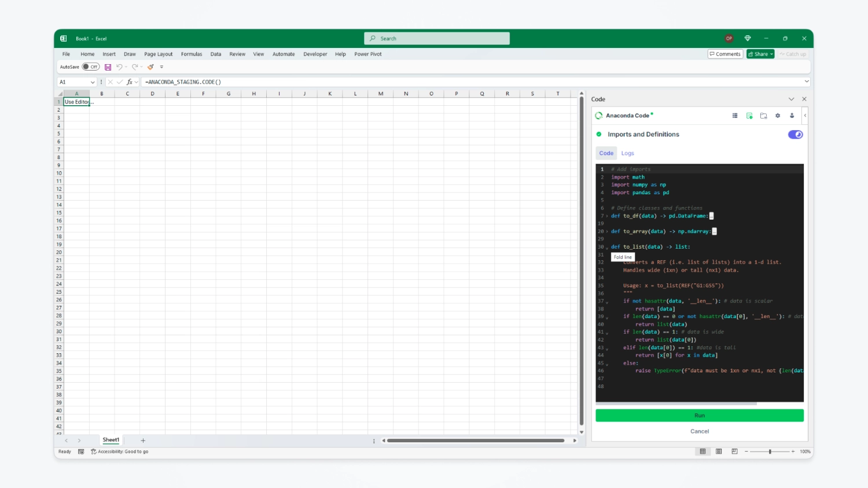The image size is (868, 488).
Task: Open Customize Quick Access Toolbar dropdown
Action: click(161, 67)
